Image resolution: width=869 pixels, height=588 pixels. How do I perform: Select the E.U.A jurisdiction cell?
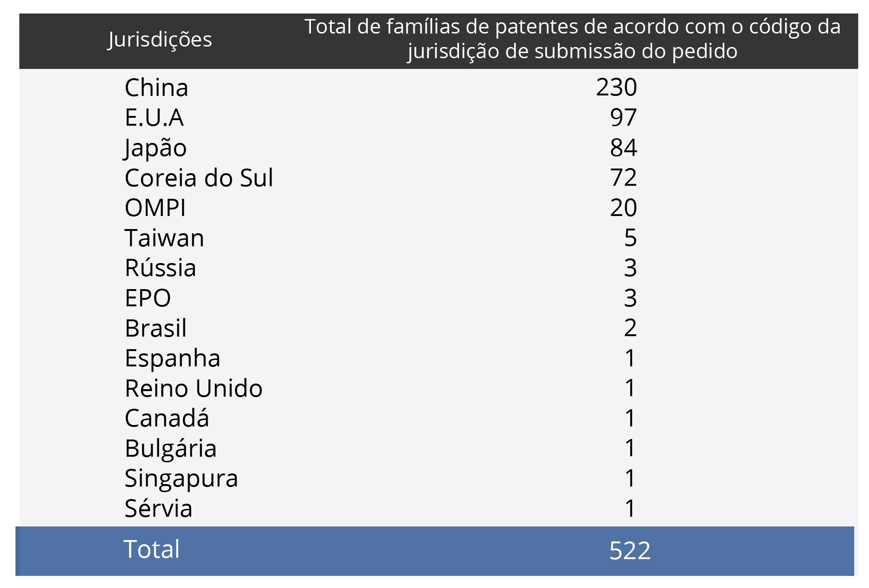[x=154, y=117]
